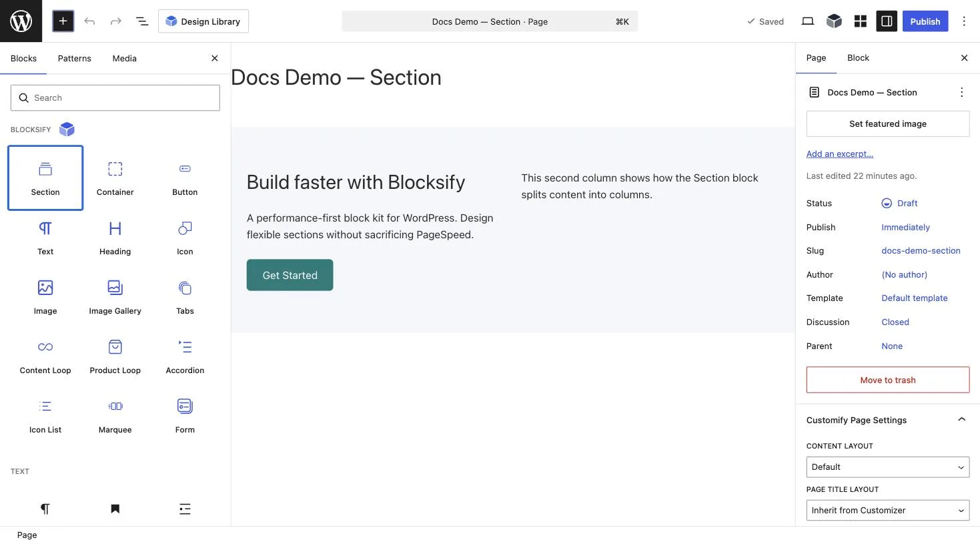
Task: Focus the block Search field
Action: pos(115,97)
